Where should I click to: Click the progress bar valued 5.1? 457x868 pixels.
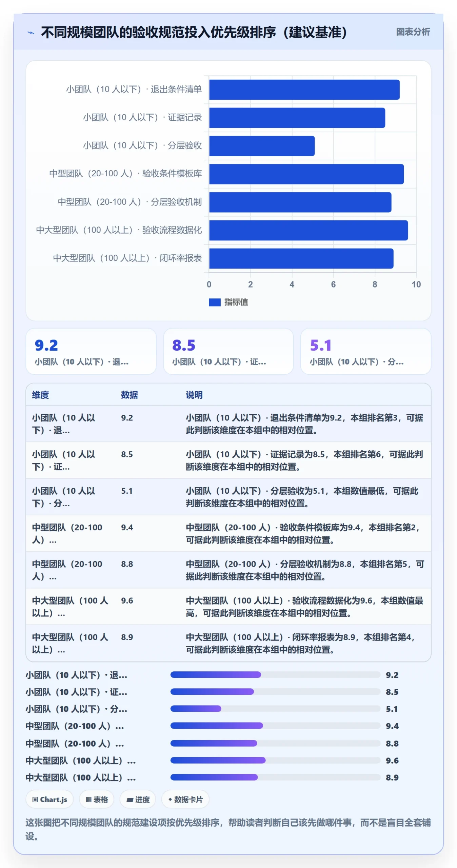tap(275, 708)
